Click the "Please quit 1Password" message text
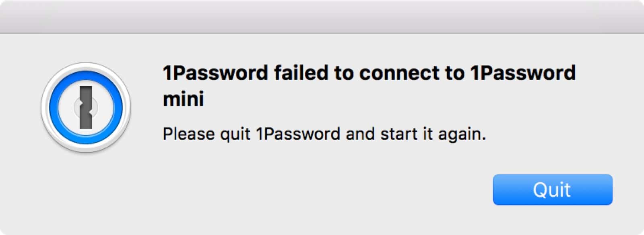The width and height of the screenshot is (644, 235). click(324, 134)
